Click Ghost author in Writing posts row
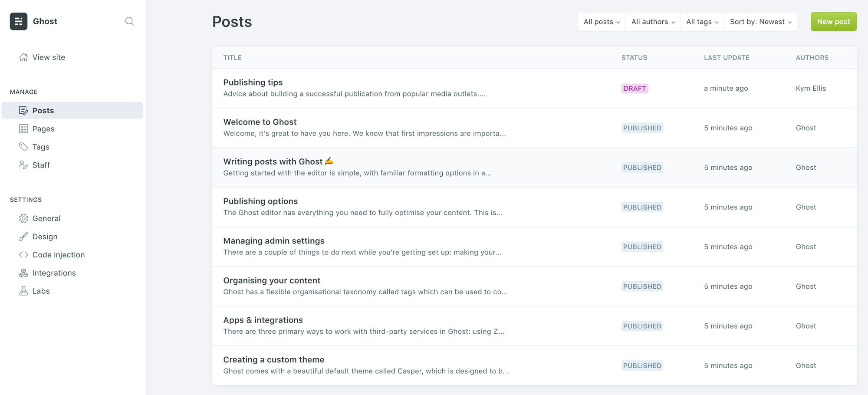 point(806,168)
